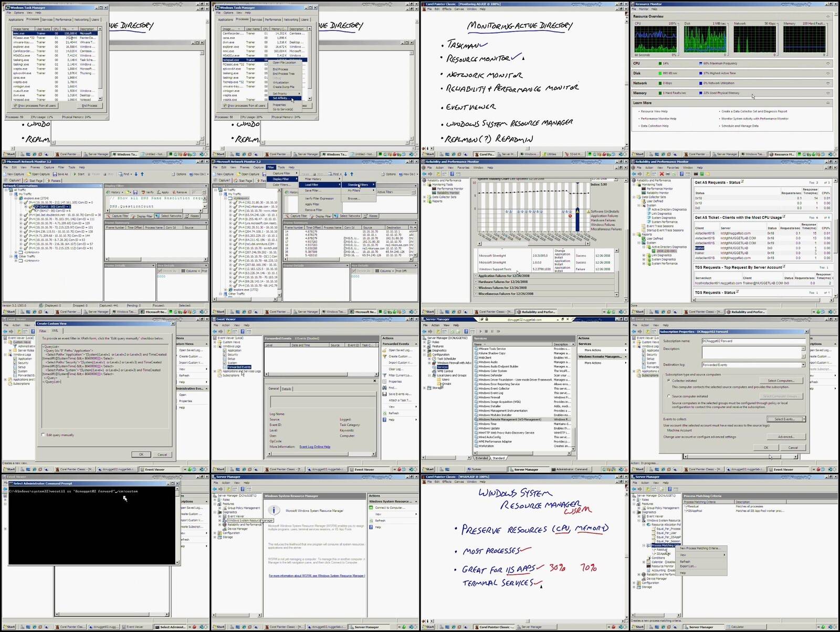Click horizontal scrollbar below Subscription Properties dialog

pyautogui.click(x=741, y=457)
